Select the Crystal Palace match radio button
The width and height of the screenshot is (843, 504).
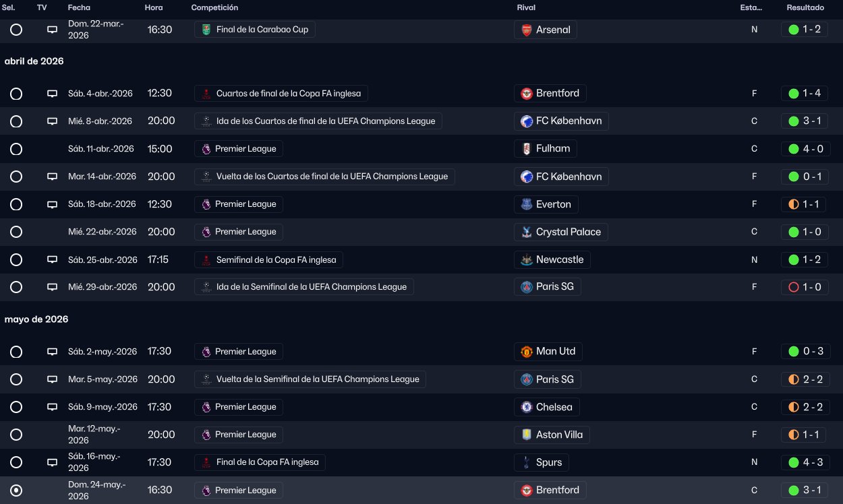[x=16, y=232]
